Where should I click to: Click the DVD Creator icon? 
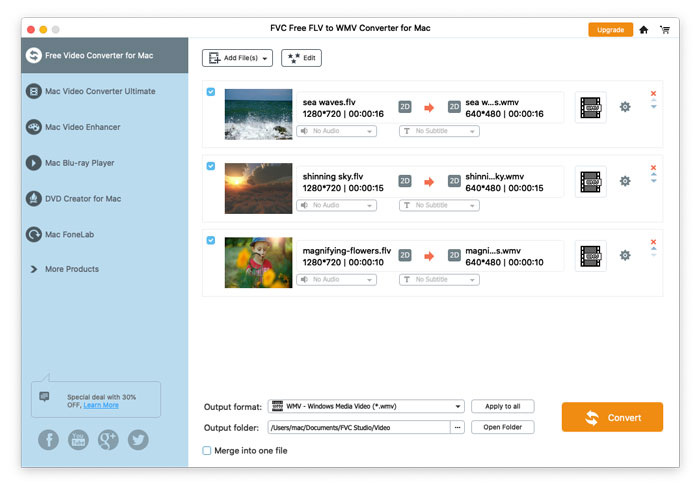[33, 199]
